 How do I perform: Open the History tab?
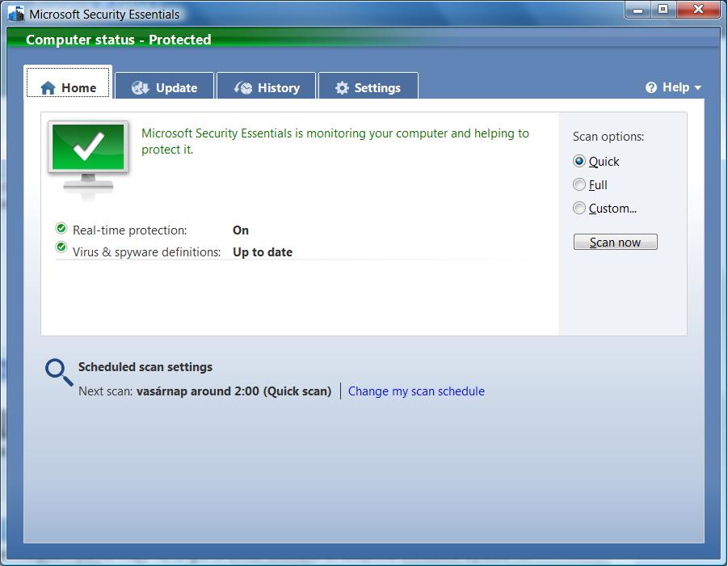pyautogui.click(x=267, y=88)
